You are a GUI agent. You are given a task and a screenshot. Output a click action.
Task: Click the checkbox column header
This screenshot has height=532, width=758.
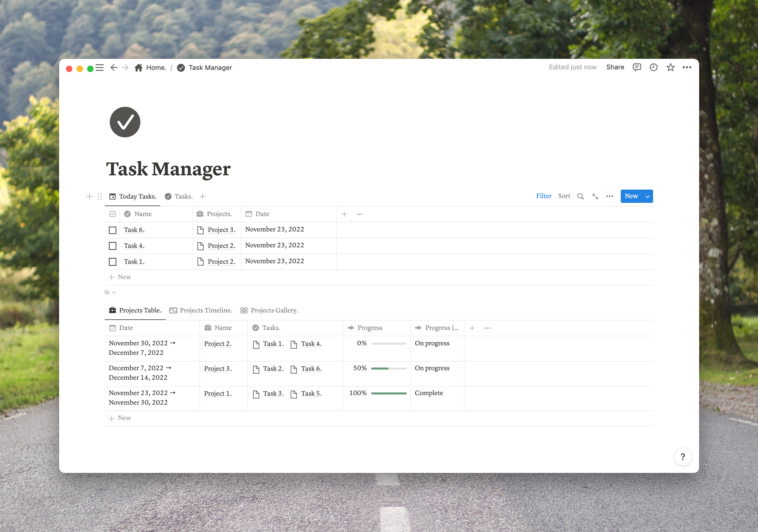113,214
